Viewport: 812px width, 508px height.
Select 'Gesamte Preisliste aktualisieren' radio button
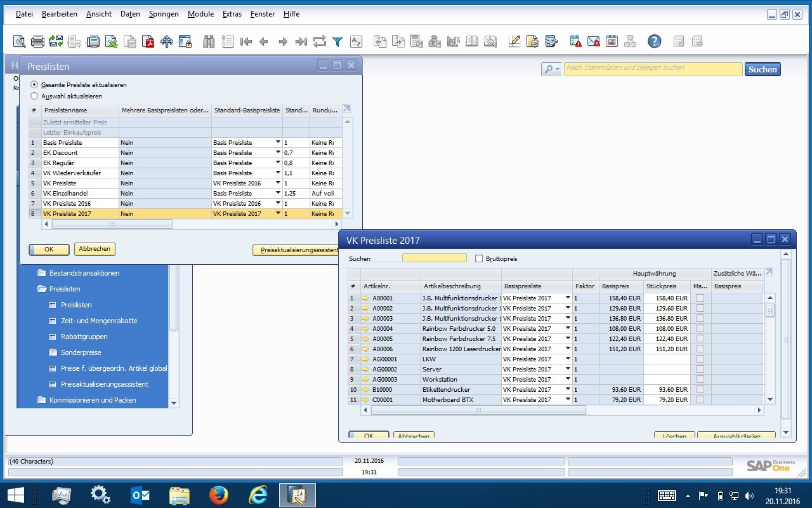point(34,84)
